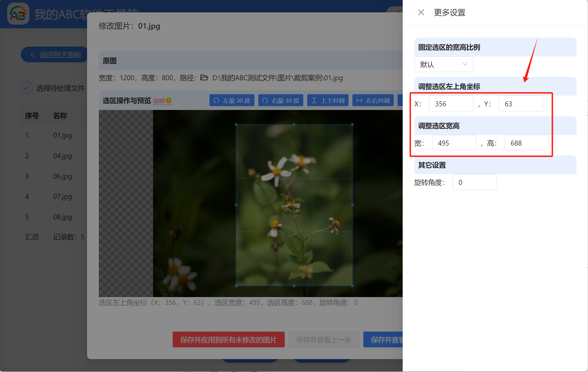Screen dimensions: 588x372
Task: Click the 右旋 30 度 rotate button
Action: pos(281,100)
